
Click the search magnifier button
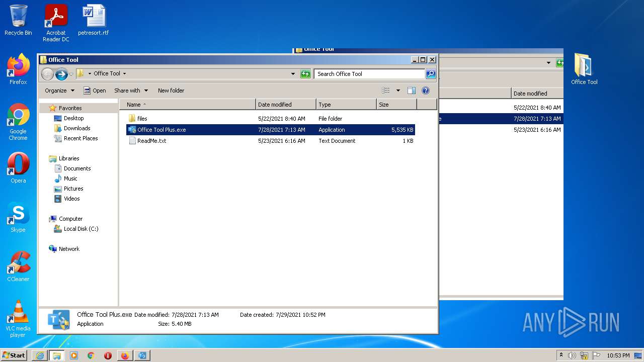coord(431,74)
